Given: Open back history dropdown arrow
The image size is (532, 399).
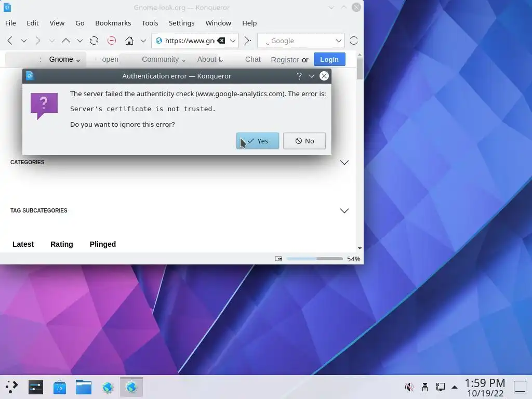Looking at the screenshot, I should [x=24, y=41].
